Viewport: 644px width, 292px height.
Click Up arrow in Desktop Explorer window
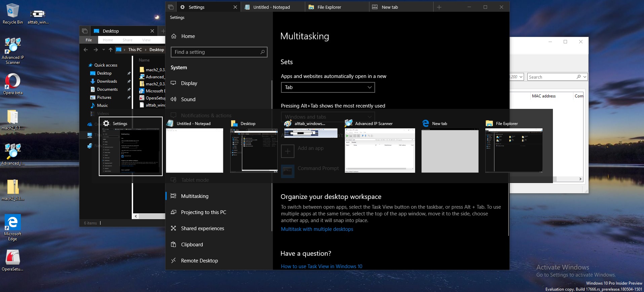(110, 50)
